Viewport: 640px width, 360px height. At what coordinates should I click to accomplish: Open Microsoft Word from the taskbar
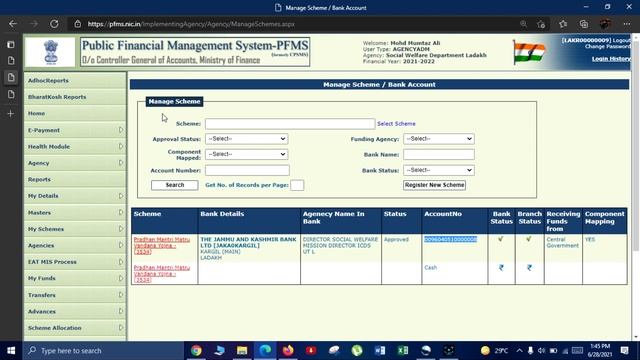[380, 351]
